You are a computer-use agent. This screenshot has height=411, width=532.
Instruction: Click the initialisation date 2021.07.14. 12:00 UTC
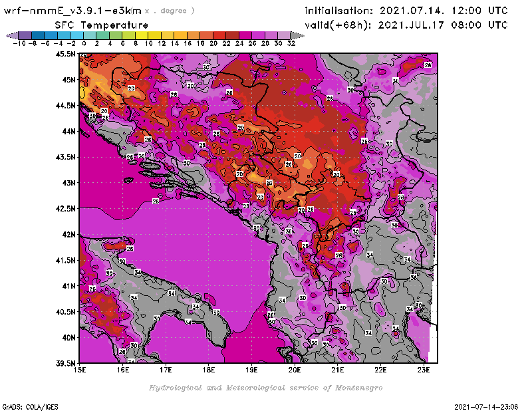click(444, 11)
